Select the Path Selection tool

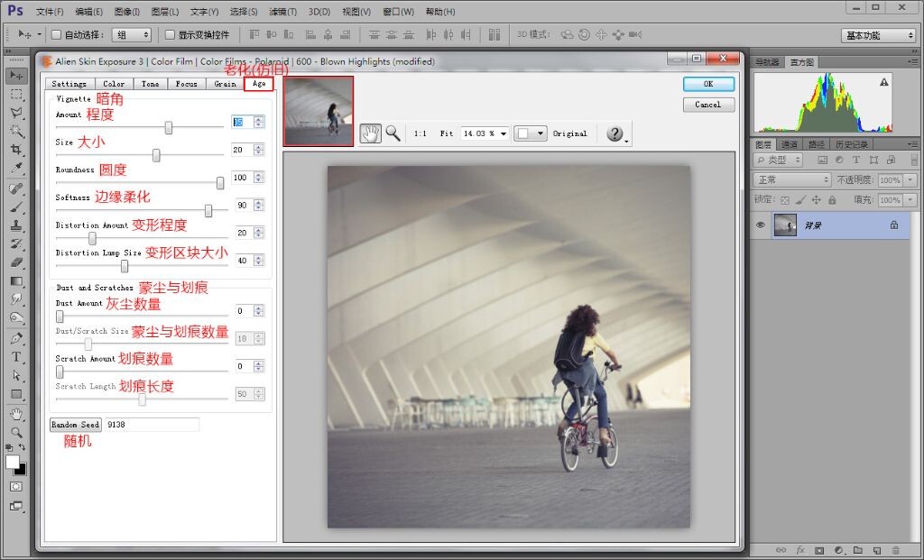coord(16,375)
